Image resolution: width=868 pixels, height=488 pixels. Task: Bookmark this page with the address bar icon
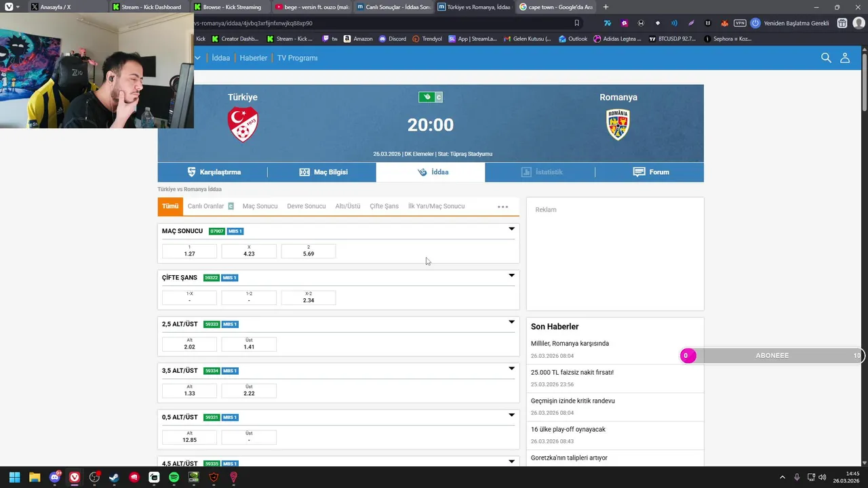coord(577,23)
